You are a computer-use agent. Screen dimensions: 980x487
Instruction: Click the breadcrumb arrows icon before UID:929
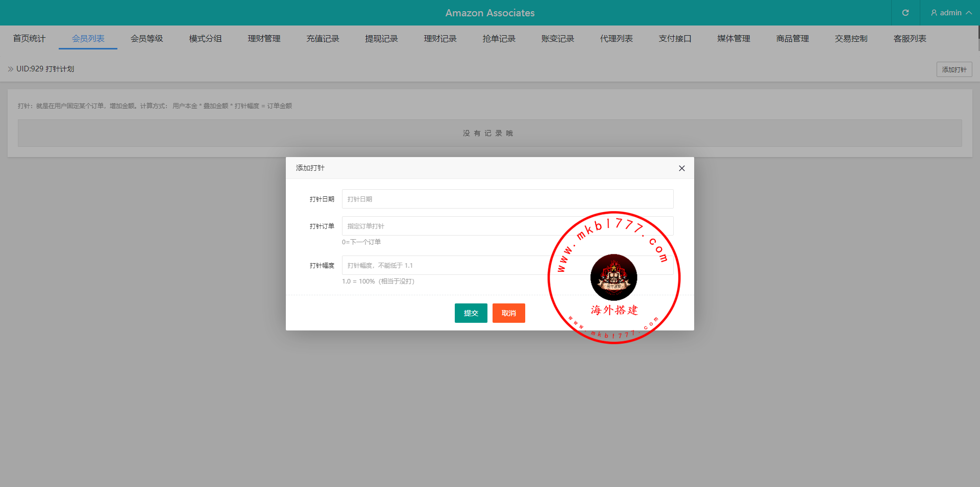pyautogui.click(x=11, y=69)
